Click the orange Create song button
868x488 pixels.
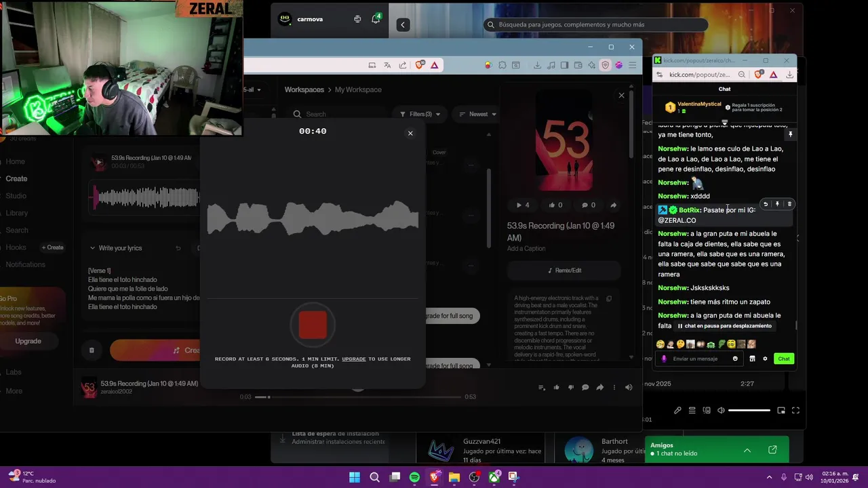coord(156,350)
